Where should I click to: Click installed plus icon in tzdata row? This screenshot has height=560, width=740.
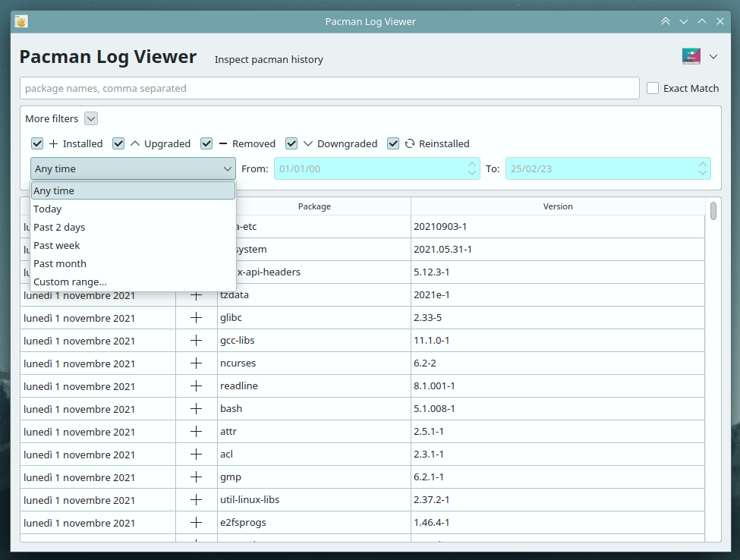(x=197, y=295)
